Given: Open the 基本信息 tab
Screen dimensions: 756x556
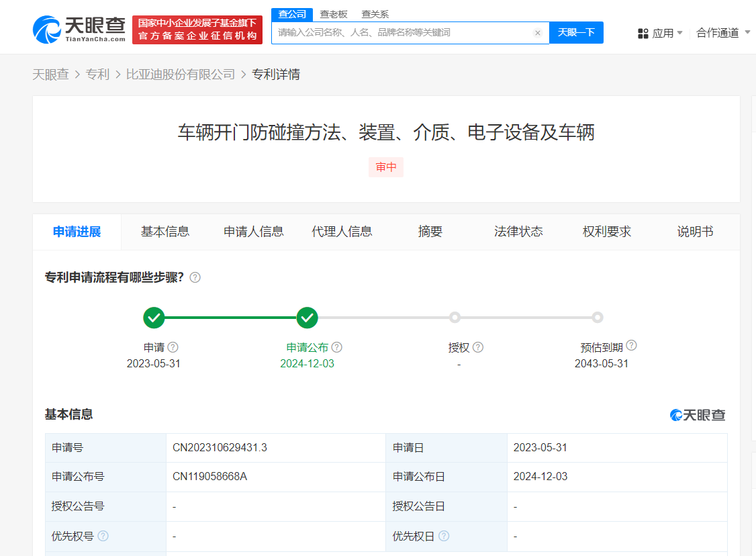Looking at the screenshot, I should (165, 232).
